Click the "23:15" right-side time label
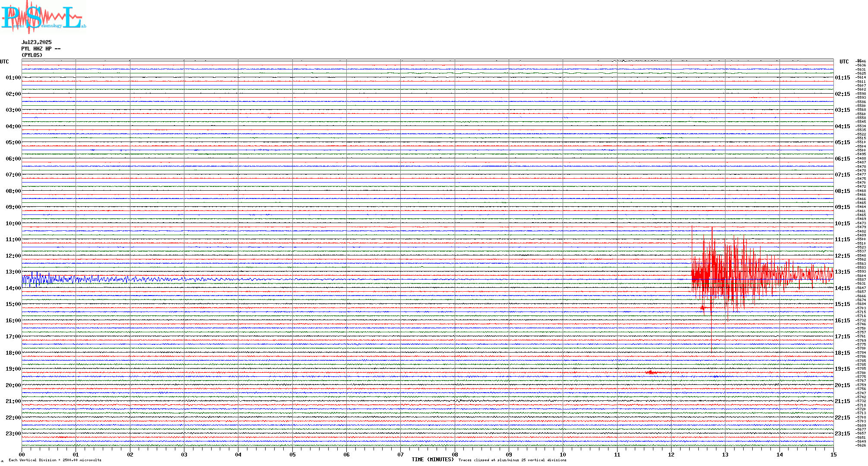The image size is (868, 466). click(x=843, y=434)
